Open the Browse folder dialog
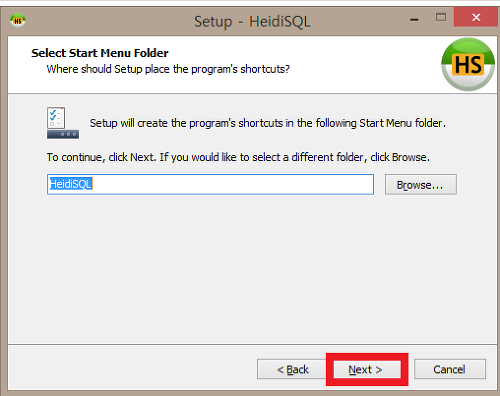 (421, 184)
